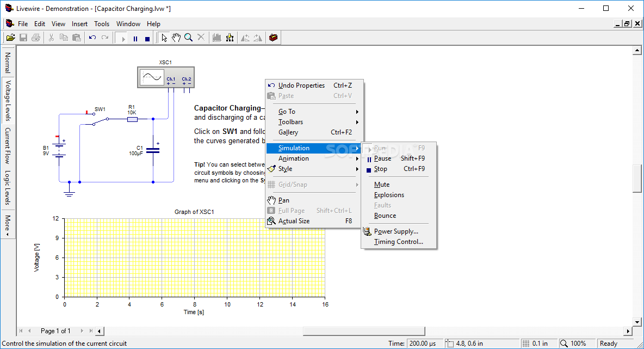Click the B1 battery symbol

coord(60,150)
